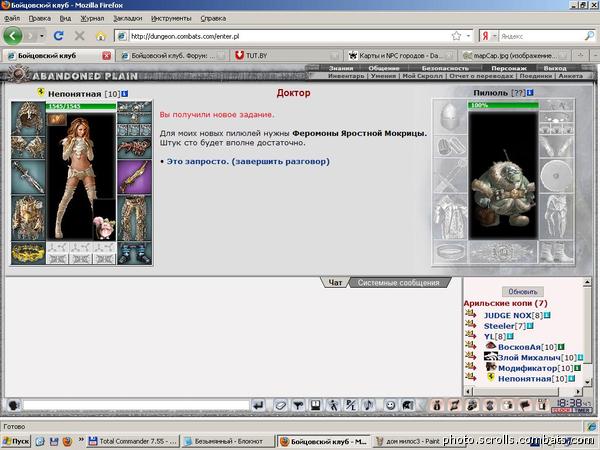
Task: Click the flag icon in bottom-right toolbar
Action: 525,405
